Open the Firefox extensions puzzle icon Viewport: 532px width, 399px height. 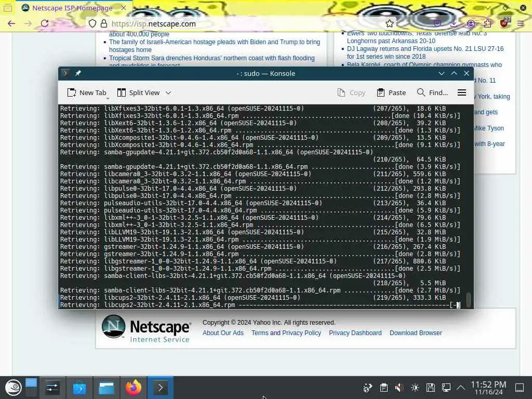(487, 24)
